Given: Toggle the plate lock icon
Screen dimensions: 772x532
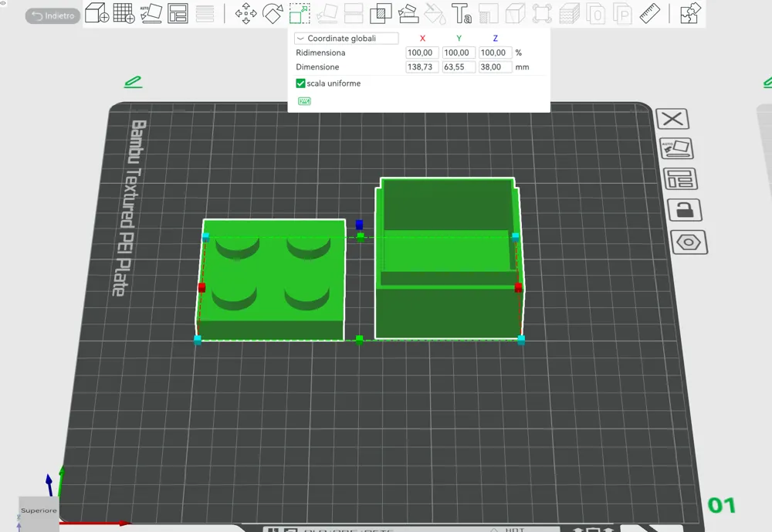Looking at the screenshot, I should point(684,210).
